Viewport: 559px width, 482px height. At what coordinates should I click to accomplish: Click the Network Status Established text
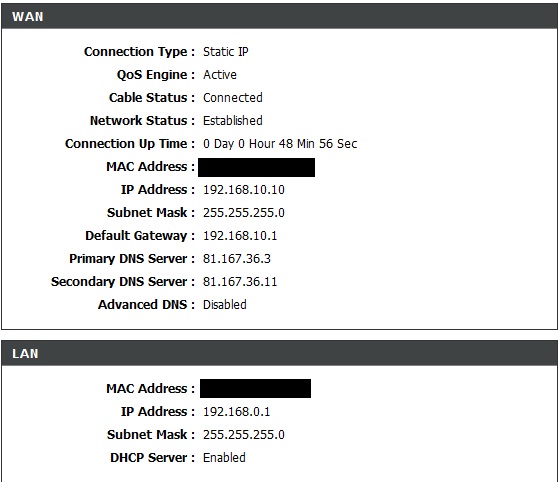(232, 120)
